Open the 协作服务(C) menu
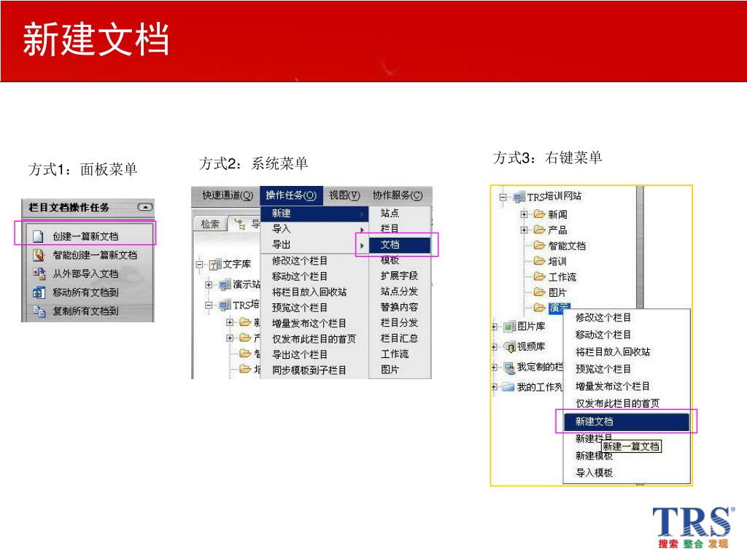747x560 pixels. tap(398, 195)
